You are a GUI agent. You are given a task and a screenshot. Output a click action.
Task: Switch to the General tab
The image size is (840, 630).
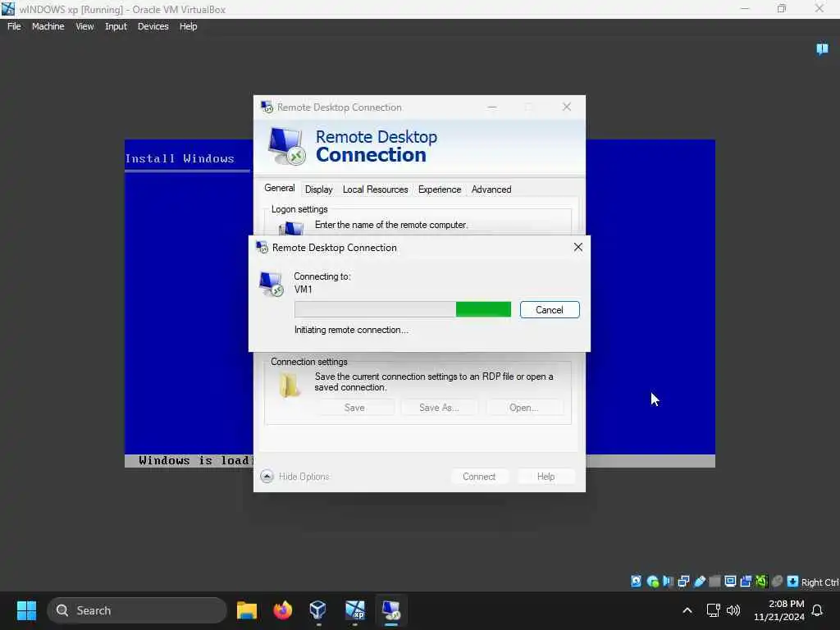[x=279, y=188]
